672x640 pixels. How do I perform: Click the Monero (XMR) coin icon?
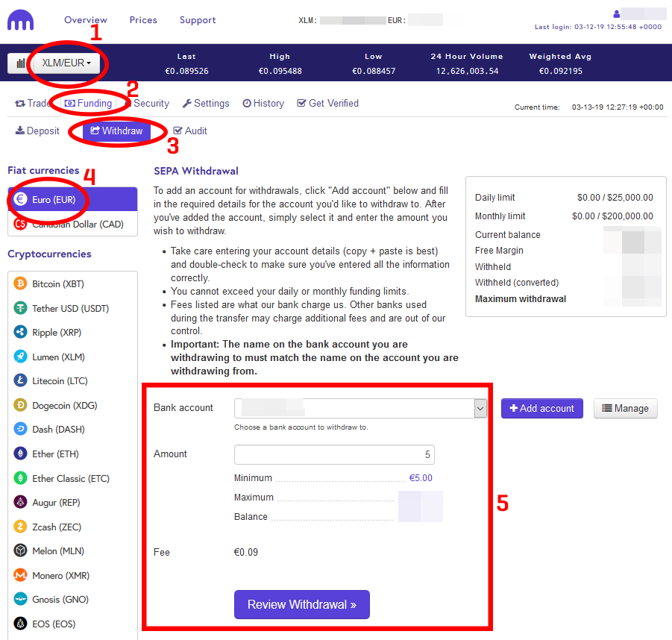20,574
